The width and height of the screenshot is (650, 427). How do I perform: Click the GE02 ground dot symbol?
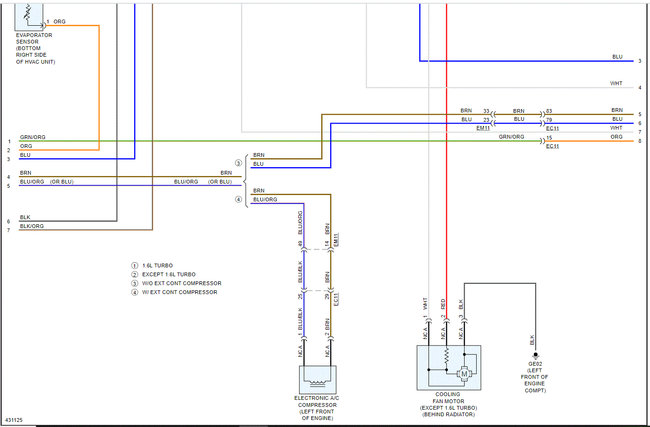coord(535,355)
